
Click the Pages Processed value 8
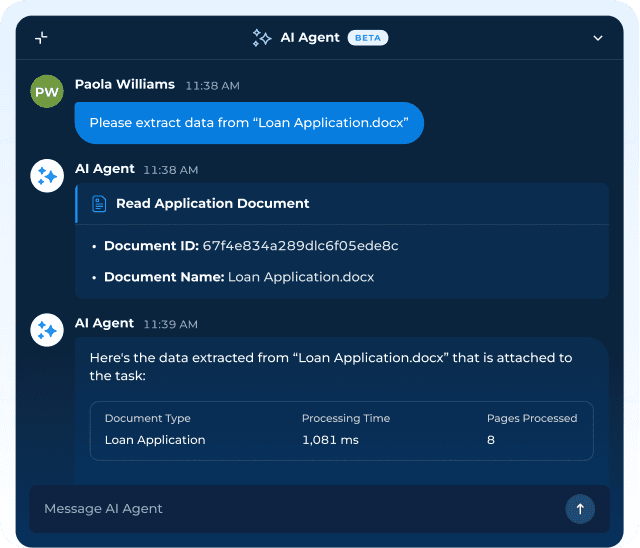491,440
